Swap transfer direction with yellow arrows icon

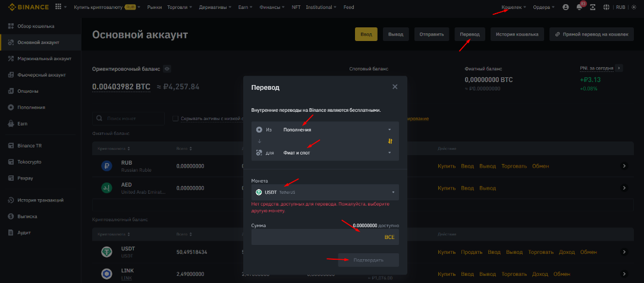(390, 141)
